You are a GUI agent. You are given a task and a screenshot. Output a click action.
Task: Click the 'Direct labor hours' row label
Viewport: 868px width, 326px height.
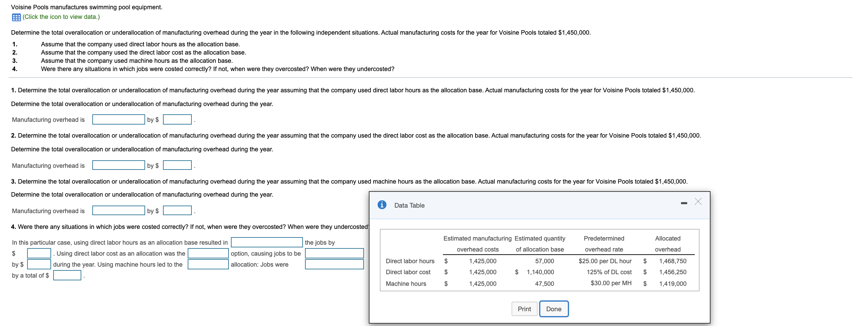pos(410,261)
